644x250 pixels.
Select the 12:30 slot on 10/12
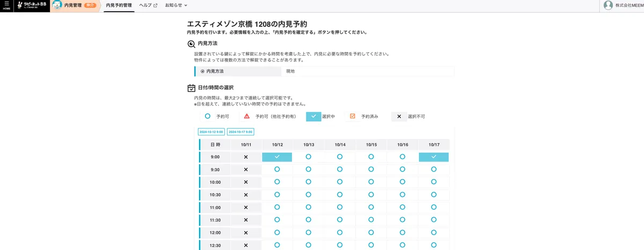[277, 245]
